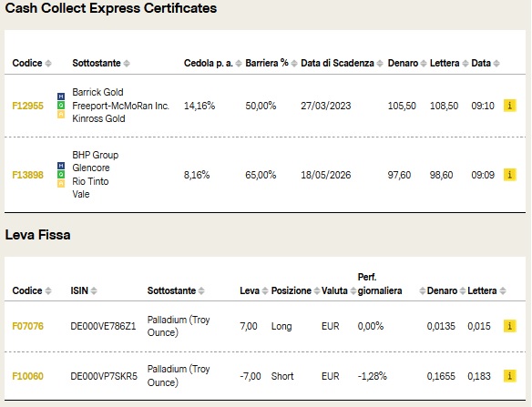The width and height of the screenshot is (532, 407).
Task: Select ISIN DE000VP7SKR5 cell
Action: coord(104,376)
